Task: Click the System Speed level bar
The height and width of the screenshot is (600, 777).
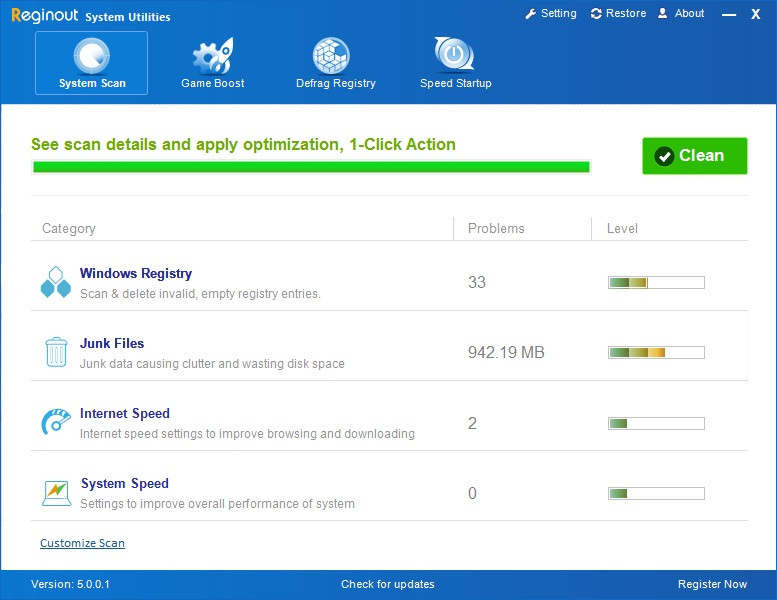Action: tap(656, 493)
